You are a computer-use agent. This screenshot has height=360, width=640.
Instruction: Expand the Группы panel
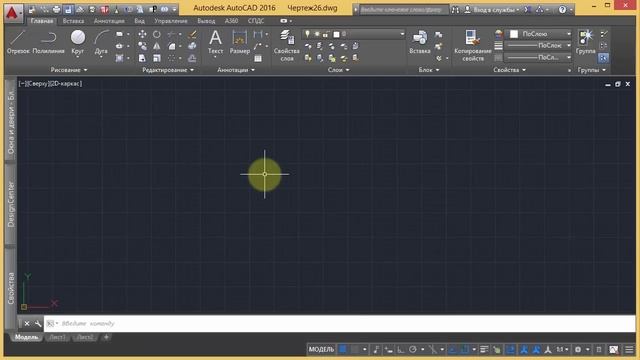click(591, 70)
